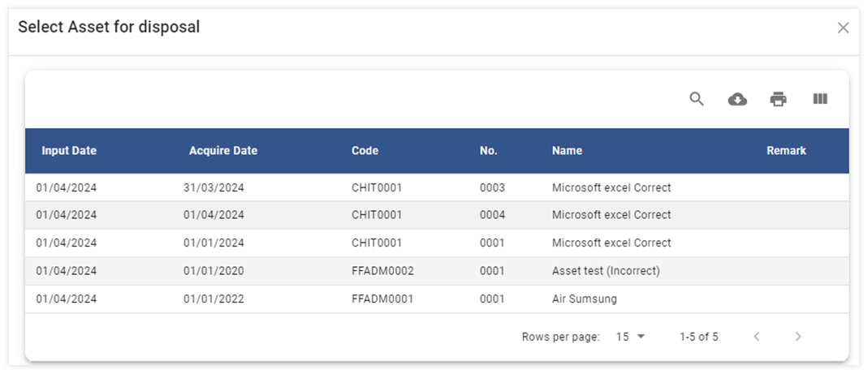This screenshot has width=868, height=374.
Task: Sort by Input Date column header
Action: click(x=69, y=151)
